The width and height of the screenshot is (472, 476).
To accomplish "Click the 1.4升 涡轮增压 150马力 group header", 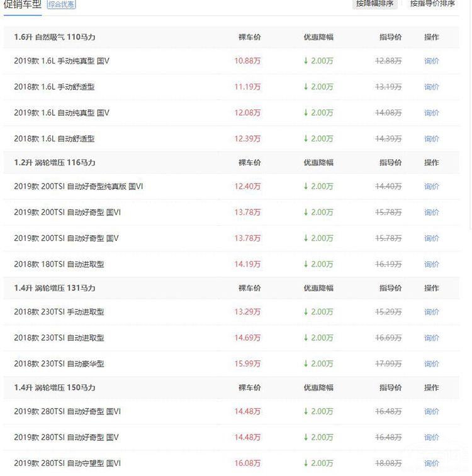I will pyautogui.click(x=55, y=388).
